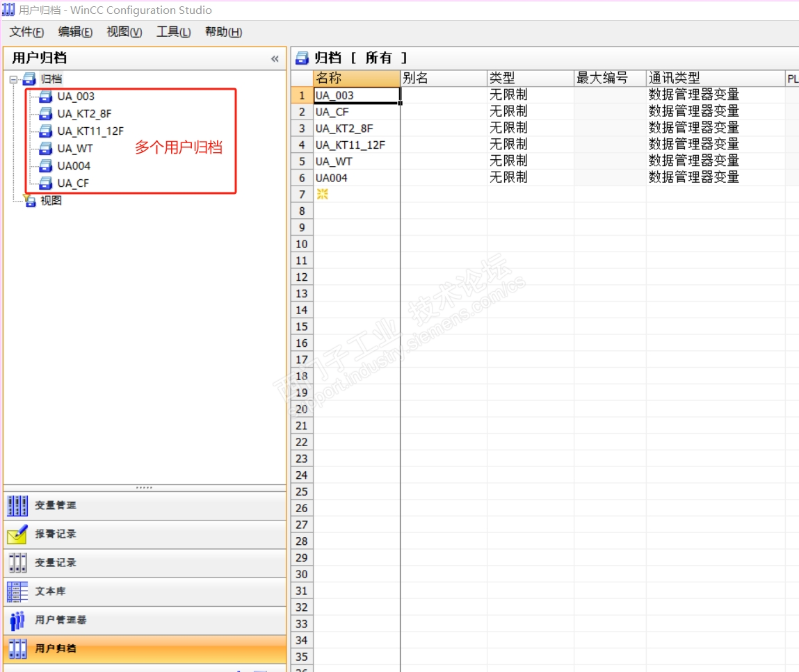Click the UA_WT archive icon in tree
This screenshot has height=672, width=799.
(46, 148)
